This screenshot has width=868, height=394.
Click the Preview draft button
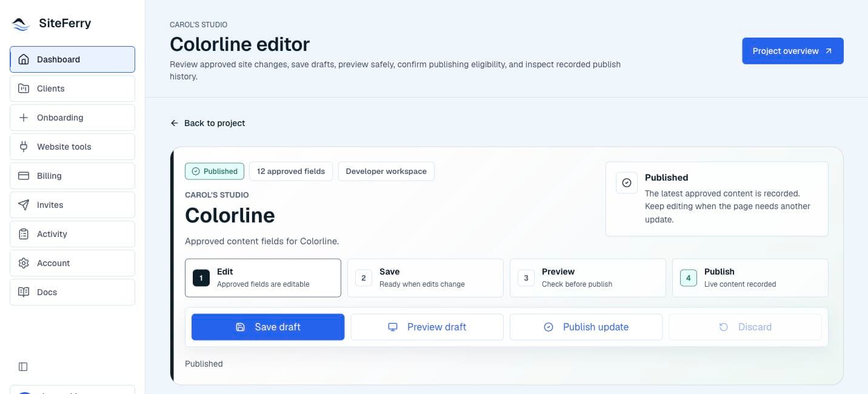coord(427,327)
